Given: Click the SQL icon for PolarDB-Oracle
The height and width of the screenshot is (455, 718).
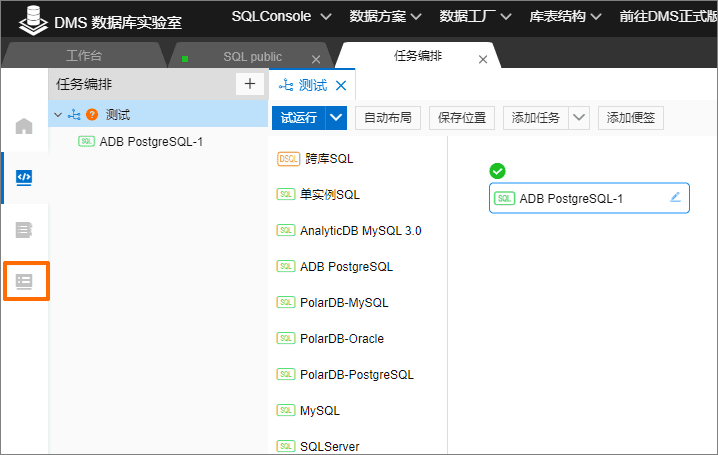Looking at the screenshot, I should (x=286, y=338).
